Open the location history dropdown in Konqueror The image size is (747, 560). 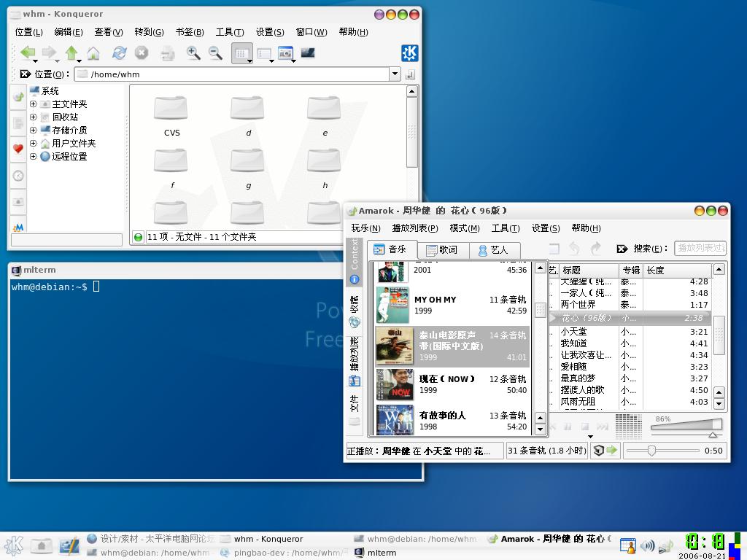[x=395, y=74]
